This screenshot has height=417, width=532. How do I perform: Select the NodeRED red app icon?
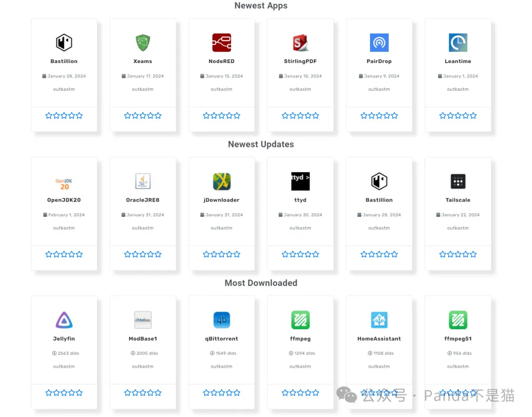click(222, 42)
